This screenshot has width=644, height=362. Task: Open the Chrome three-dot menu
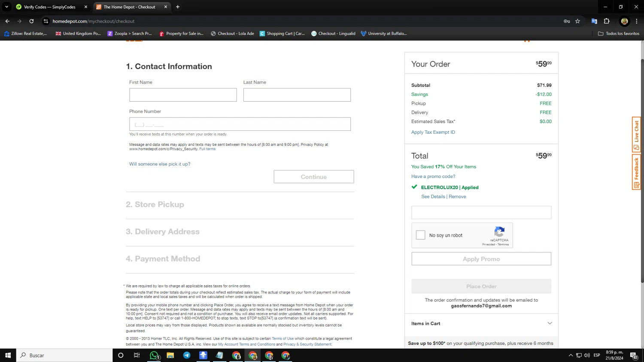pyautogui.click(x=637, y=21)
